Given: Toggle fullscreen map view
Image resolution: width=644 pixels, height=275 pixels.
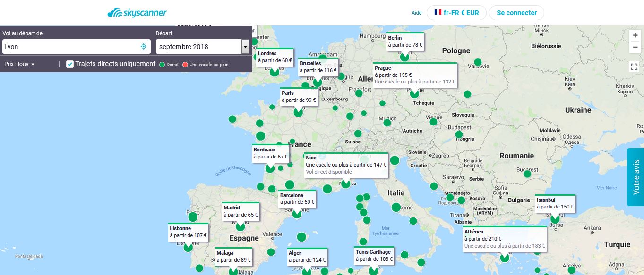Looking at the screenshot, I should [635, 67].
